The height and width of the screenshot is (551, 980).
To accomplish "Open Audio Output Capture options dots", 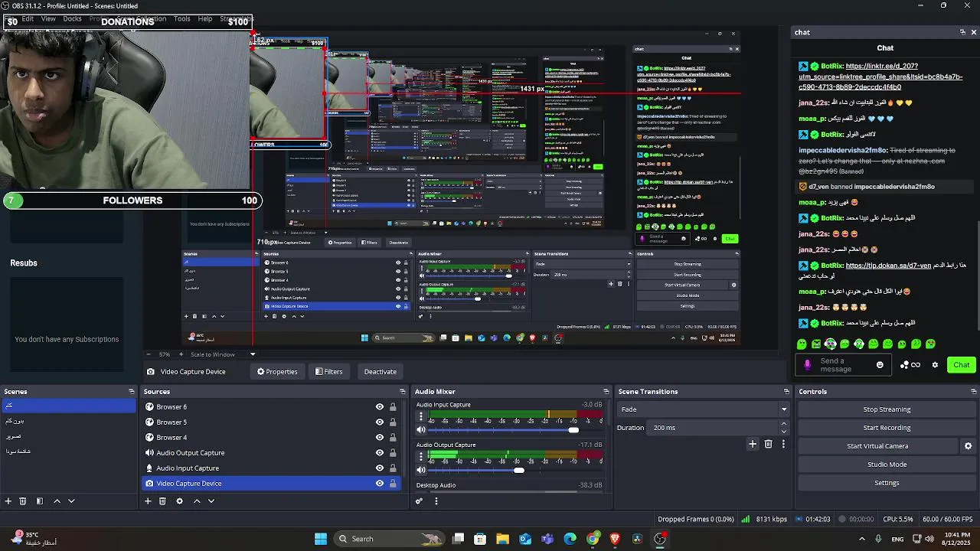I will point(420,457).
